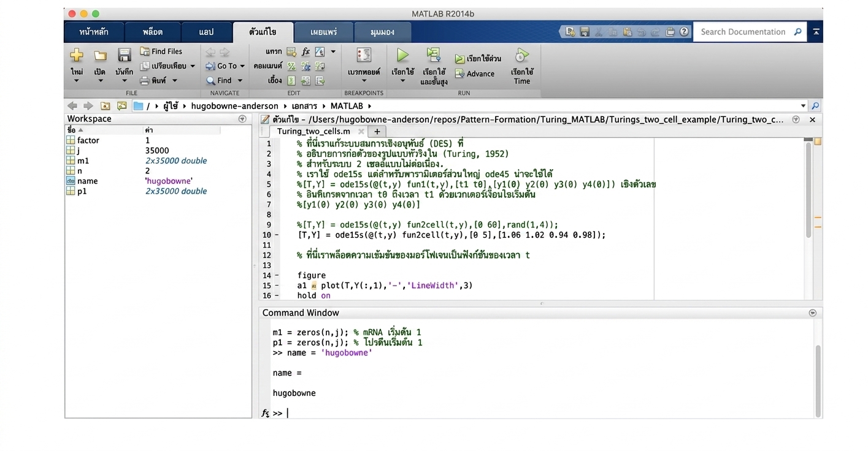Click the up one folder icon
The image size is (868, 451).
coord(106,106)
